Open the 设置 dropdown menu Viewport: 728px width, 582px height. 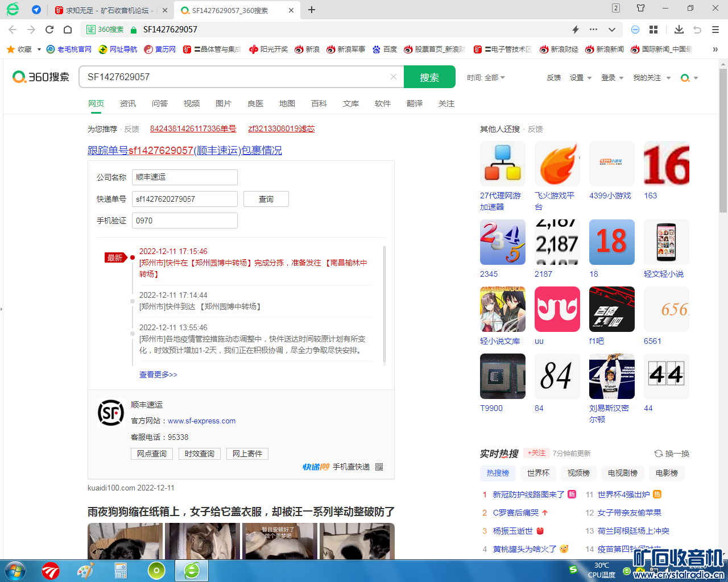coord(581,78)
